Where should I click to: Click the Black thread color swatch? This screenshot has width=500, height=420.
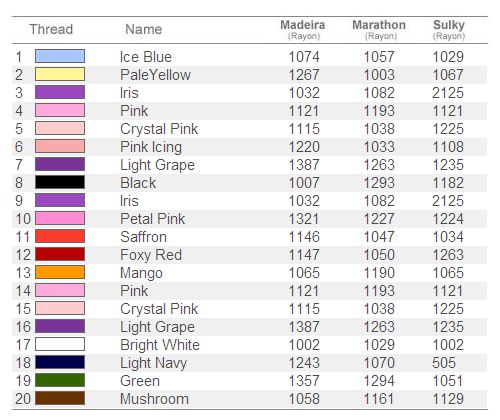[60, 182]
